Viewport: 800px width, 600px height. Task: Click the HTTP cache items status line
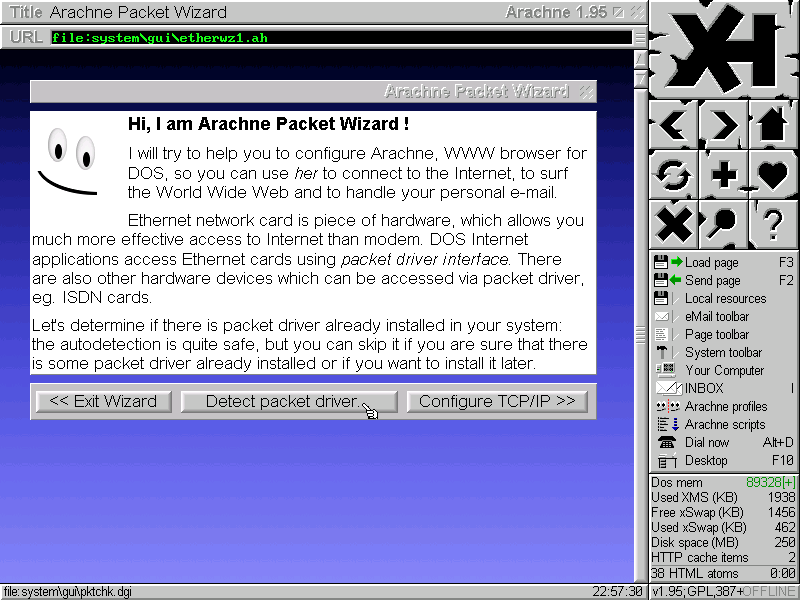(723, 557)
